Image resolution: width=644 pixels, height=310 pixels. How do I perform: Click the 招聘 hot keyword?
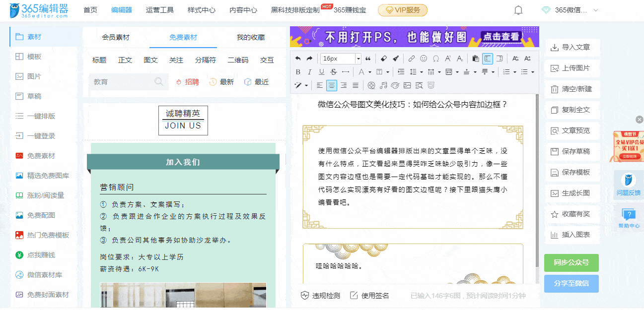[x=188, y=82]
